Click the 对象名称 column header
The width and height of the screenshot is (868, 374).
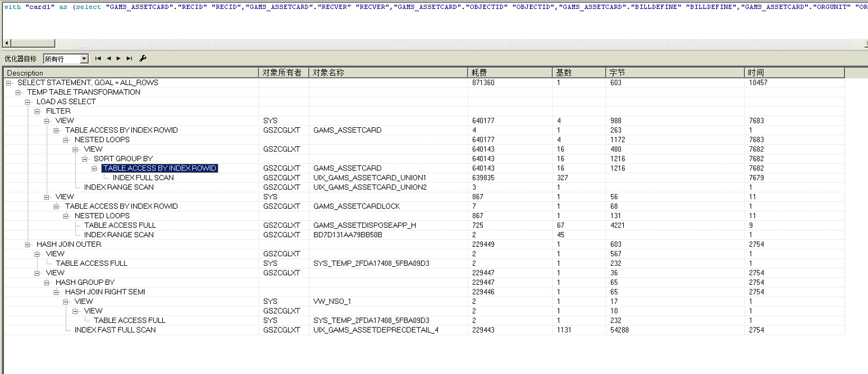[x=387, y=73]
